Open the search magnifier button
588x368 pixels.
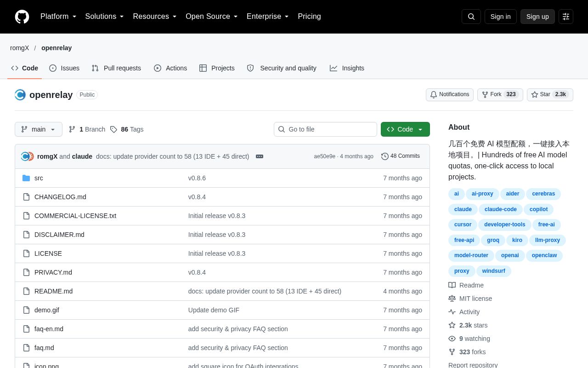click(471, 17)
